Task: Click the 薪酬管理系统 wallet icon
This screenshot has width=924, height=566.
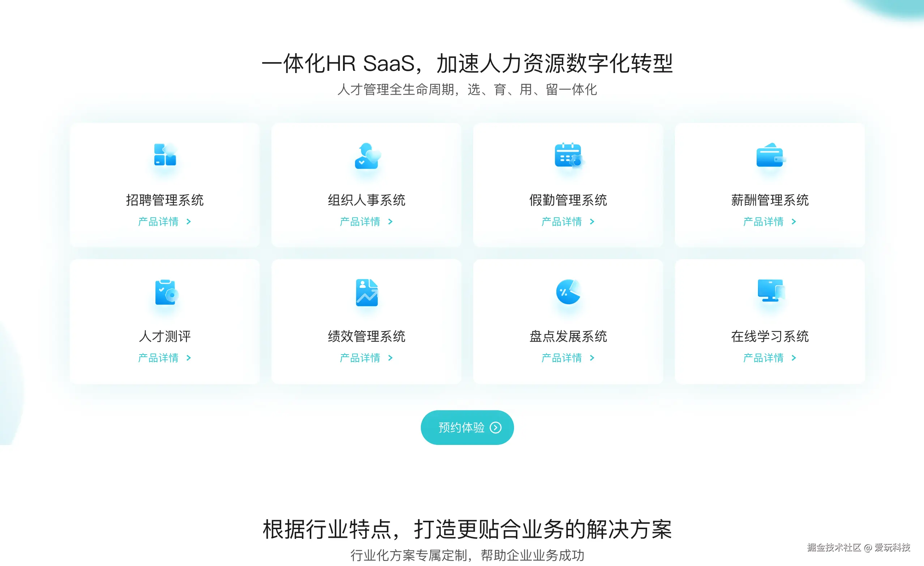Action: tap(770, 155)
